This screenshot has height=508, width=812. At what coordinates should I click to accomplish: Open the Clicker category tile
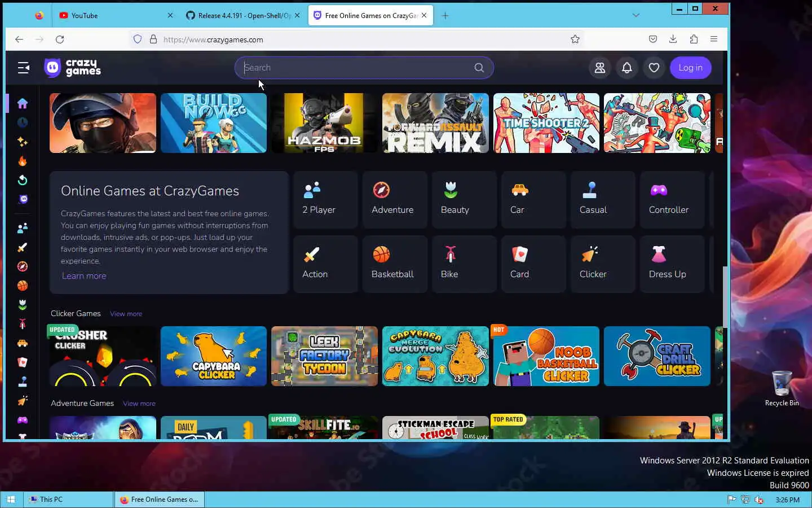click(603, 264)
